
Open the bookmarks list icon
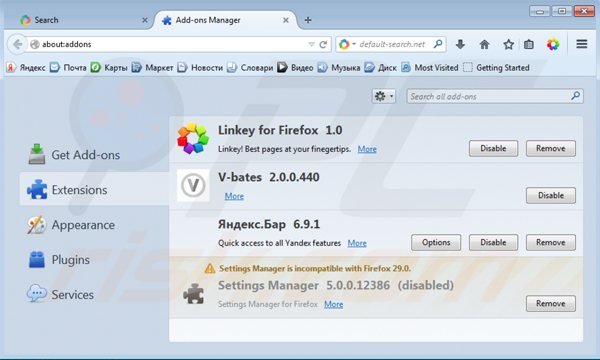click(529, 44)
